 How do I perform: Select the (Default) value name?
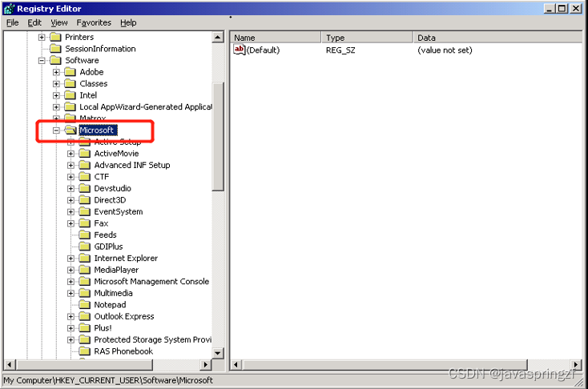pyautogui.click(x=264, y=50)
